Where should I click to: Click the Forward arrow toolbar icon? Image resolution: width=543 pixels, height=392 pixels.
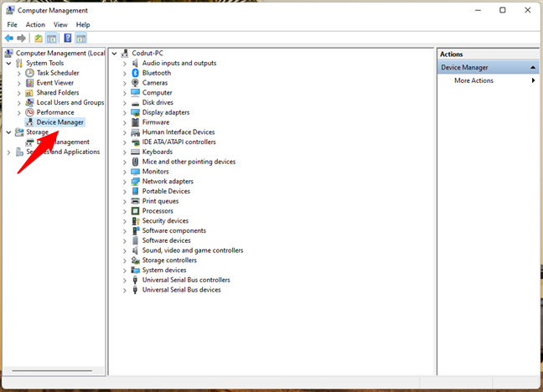[22, 38]
